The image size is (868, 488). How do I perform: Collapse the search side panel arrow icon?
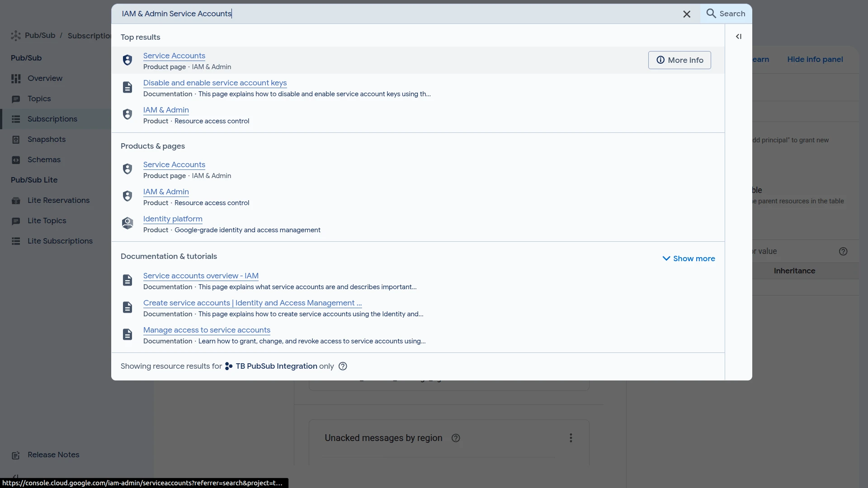pos(739,37)
